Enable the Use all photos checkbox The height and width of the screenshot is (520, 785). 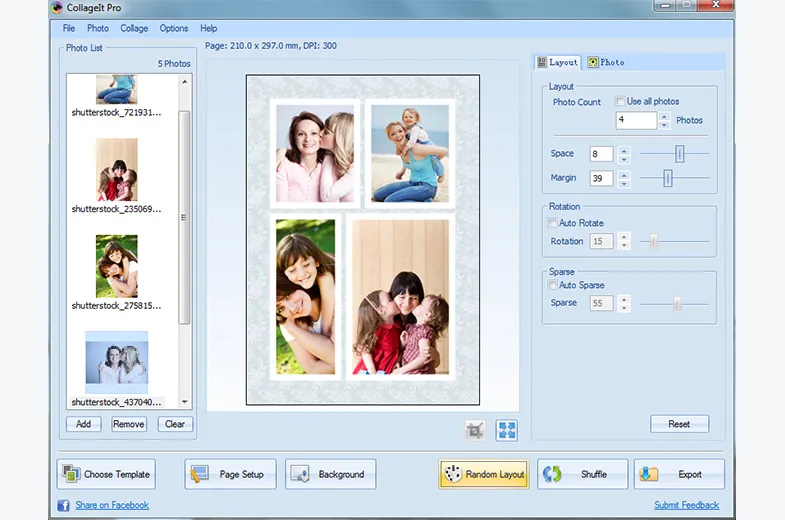pos(620,101)
